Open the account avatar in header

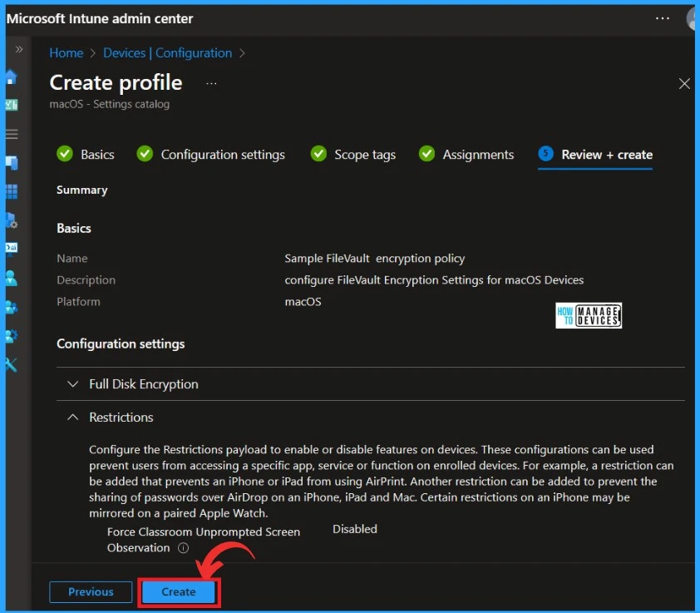(x=693, y=19)
